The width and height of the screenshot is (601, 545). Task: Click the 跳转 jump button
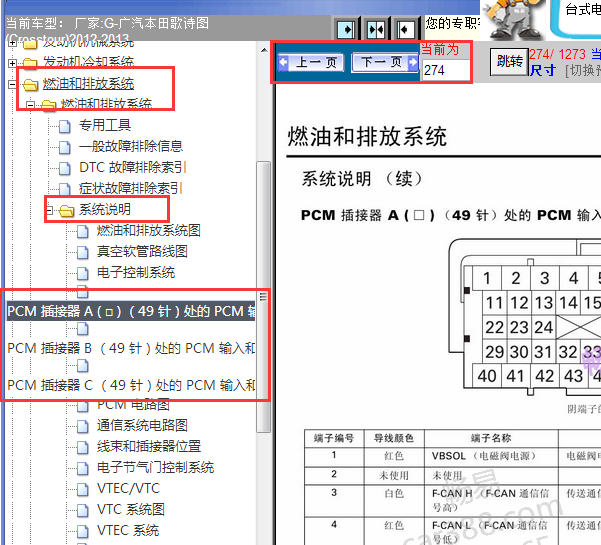click(509, 61)
